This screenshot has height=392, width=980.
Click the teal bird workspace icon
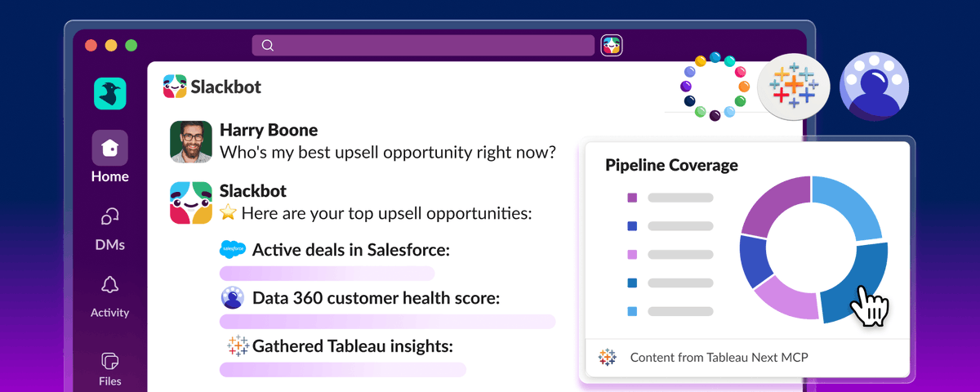click(109, 94)
